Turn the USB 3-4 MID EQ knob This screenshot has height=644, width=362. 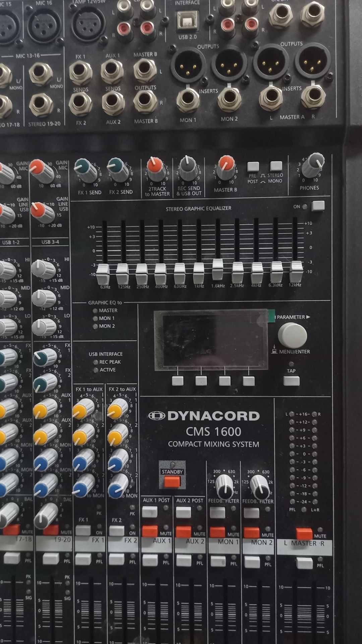coord(44,298)
